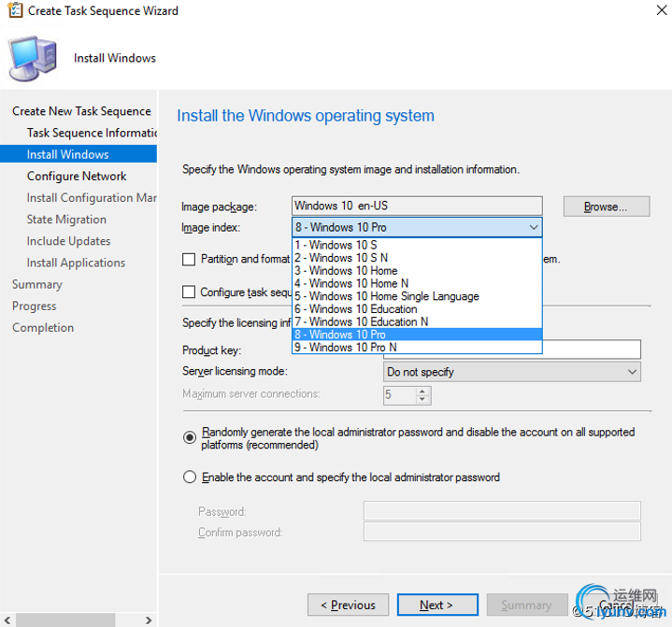672x627 pixels.
Task: Go to Configure Network step
Action: [x=77, y=177]
